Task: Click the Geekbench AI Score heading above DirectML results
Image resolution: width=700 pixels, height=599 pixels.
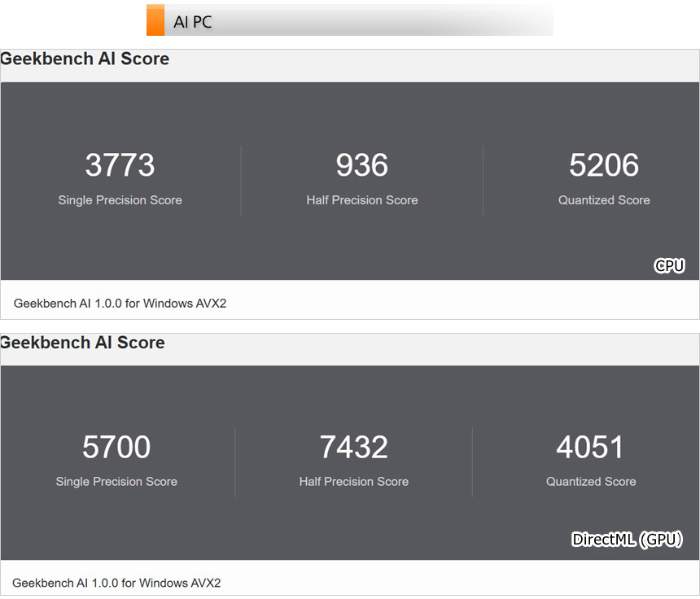Action: coord(82,343)
